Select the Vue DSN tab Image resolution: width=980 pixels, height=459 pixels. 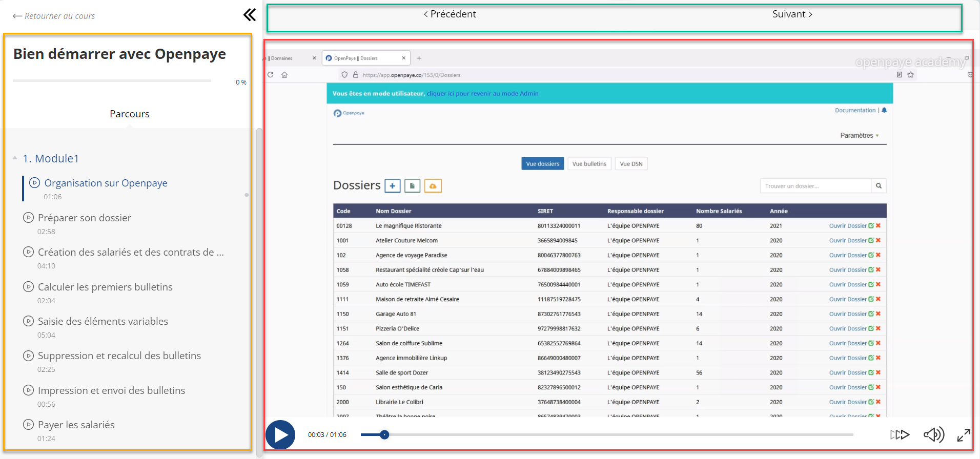(631, 164)
